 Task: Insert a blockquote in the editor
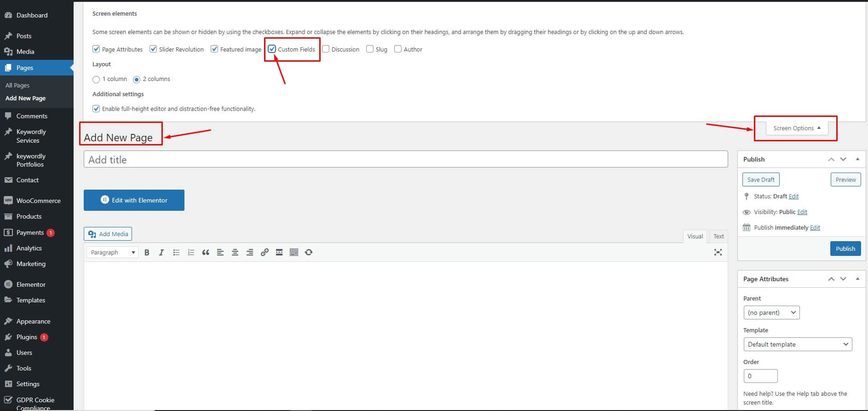206,252
